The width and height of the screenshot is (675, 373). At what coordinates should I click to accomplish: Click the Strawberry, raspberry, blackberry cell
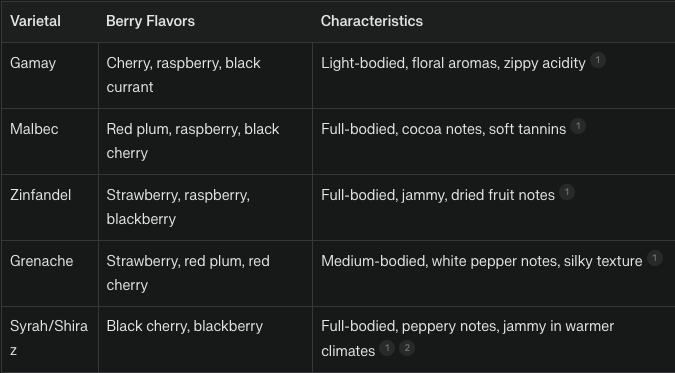[x=205, y=207]
